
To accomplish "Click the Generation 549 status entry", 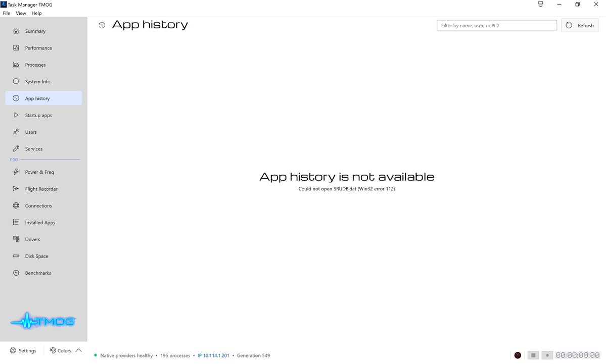I will tap(254, 355).
